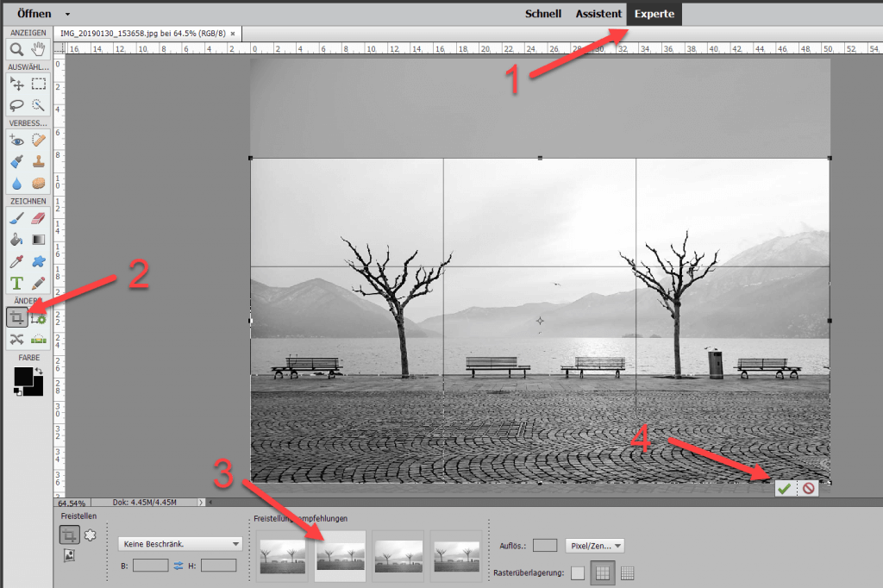Select the Smart Brush tool
The image size is (883, 588).
pos(17,161)
